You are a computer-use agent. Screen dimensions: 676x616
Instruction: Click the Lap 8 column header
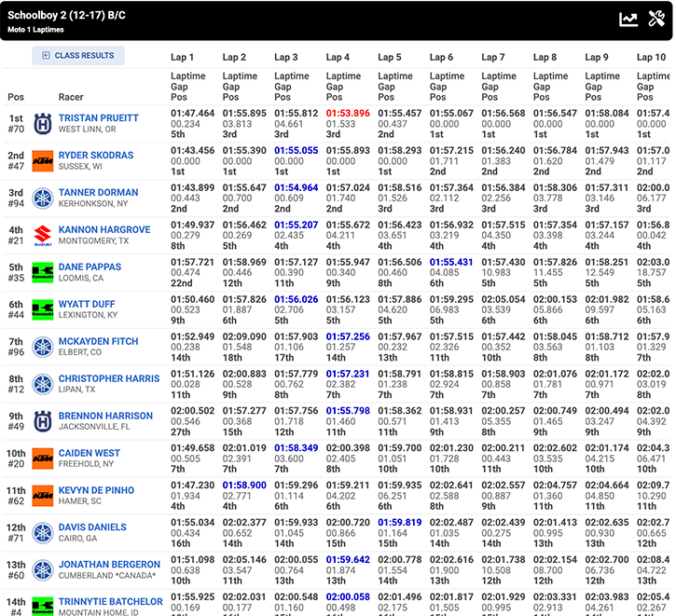545,57
